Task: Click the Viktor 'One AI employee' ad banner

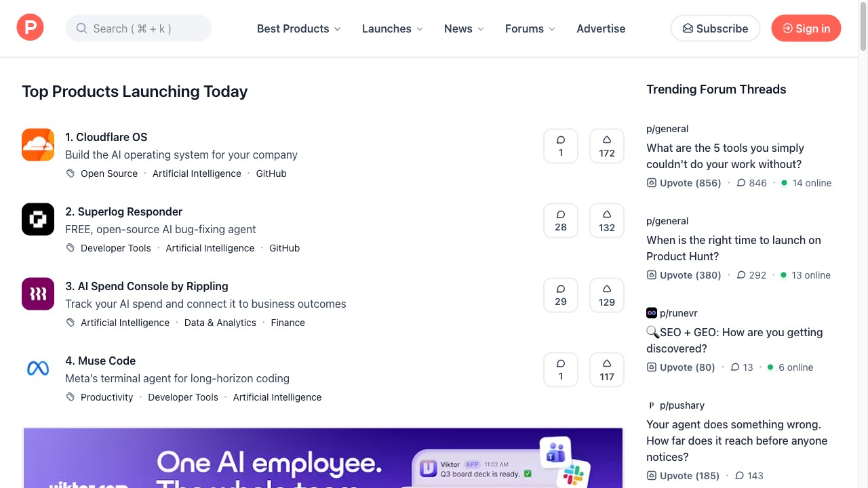Action: point(323,457)
